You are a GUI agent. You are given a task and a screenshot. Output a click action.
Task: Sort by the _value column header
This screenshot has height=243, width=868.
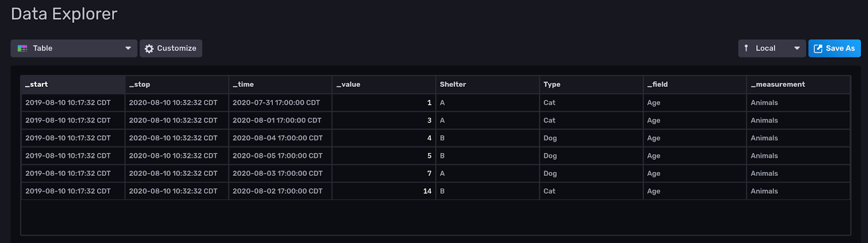pos(384,85)
